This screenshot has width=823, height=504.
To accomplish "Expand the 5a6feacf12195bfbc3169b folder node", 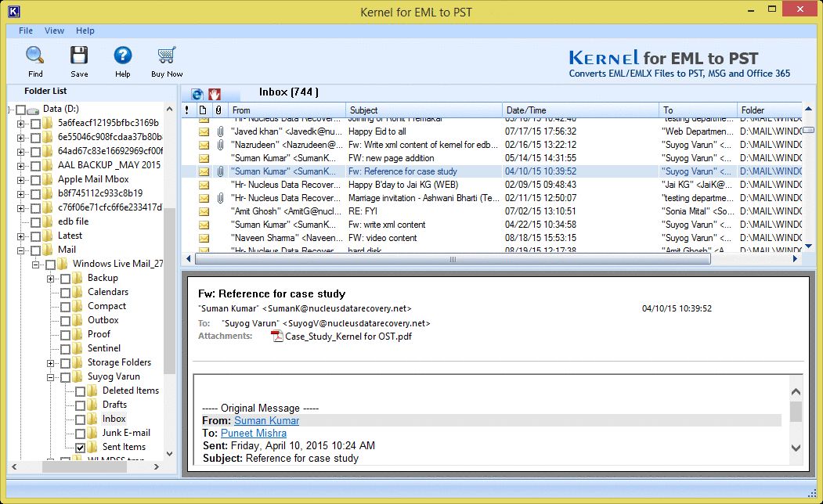I will [20, 124].
